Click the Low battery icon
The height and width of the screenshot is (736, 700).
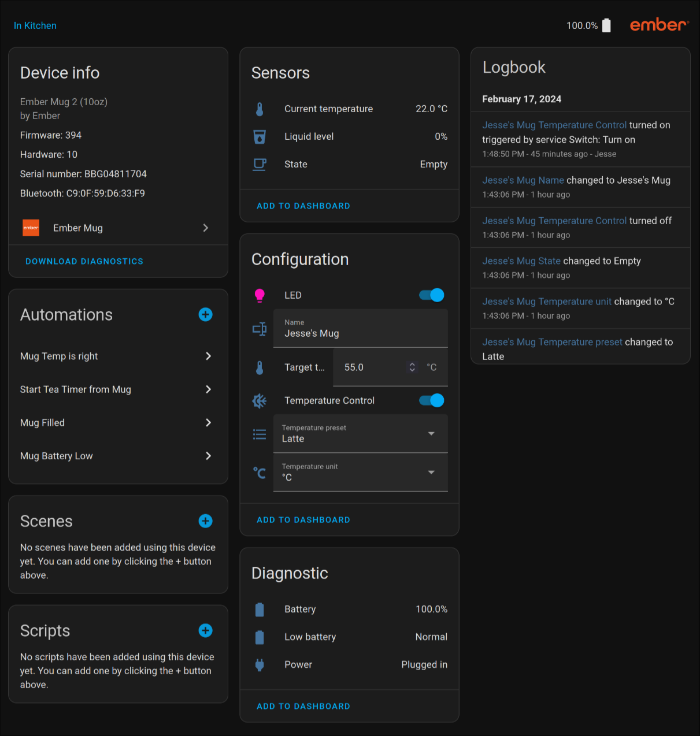[x=260, y=637]
